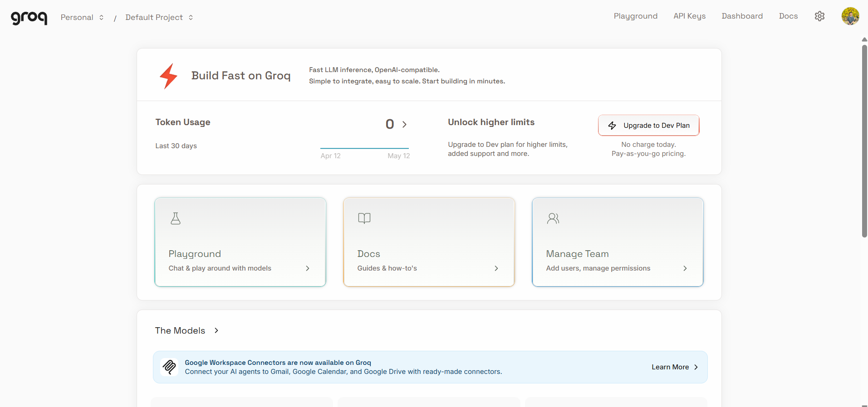
Task: Open the settings gear icon
Action: [819, 16]
